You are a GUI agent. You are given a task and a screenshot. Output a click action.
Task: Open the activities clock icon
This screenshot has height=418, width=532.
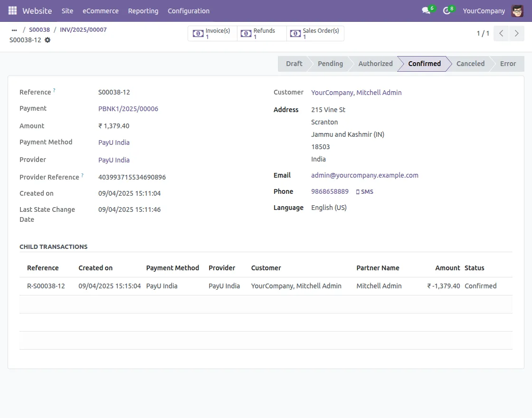[446, 10]
